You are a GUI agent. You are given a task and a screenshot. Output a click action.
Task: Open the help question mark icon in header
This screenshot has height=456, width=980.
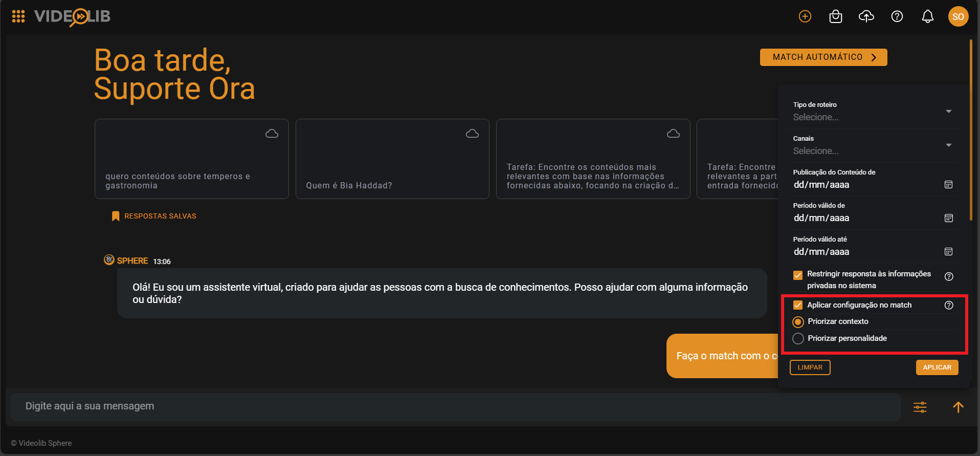click(897, 16)
